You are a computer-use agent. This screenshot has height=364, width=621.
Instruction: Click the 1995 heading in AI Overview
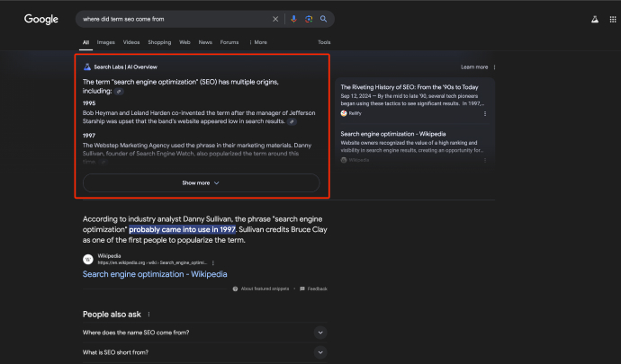tap(89, 103)
